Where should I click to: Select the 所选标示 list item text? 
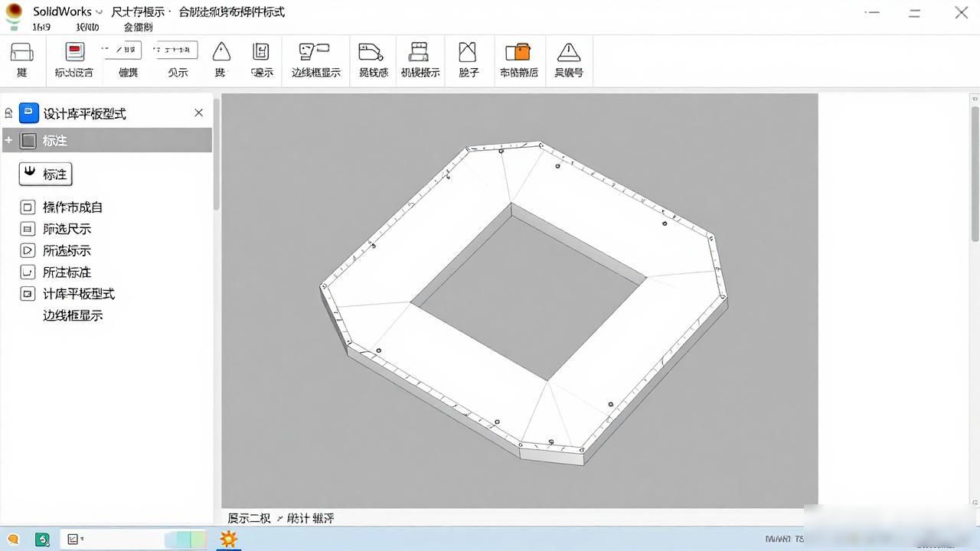[67, 250]
